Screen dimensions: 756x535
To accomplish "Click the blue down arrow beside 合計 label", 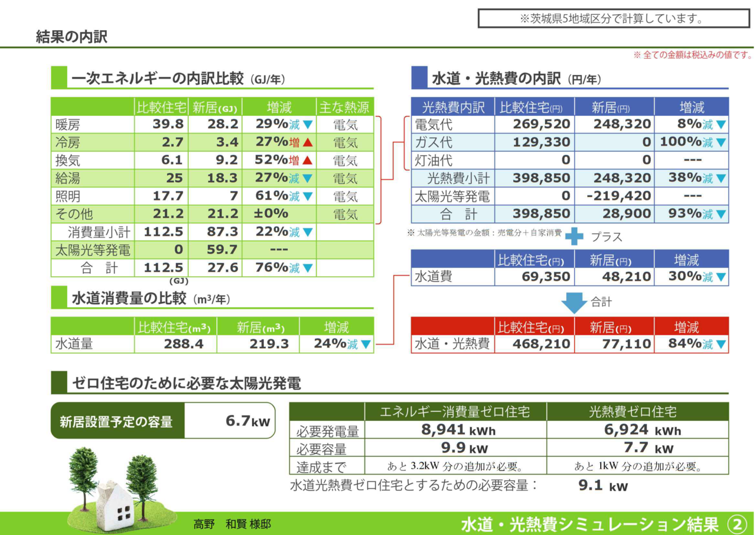I will pyautogui.click(x=573, y=302).
